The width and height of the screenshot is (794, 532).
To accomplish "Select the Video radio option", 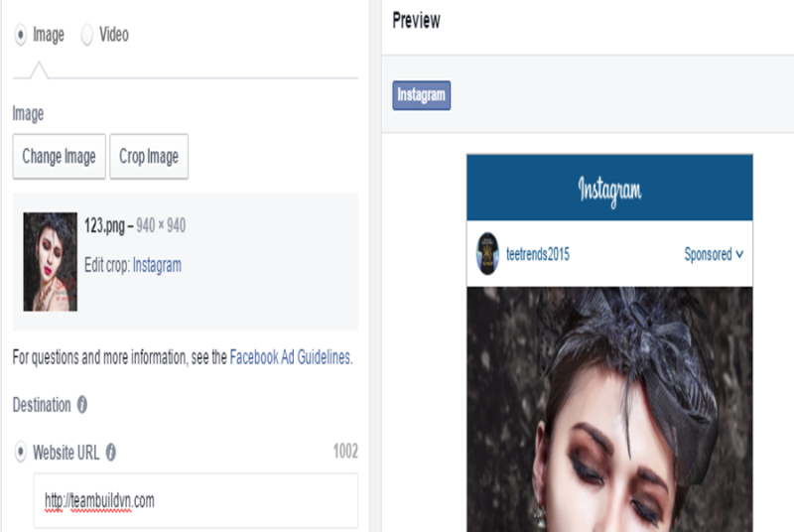I will [x=87, y=35].
